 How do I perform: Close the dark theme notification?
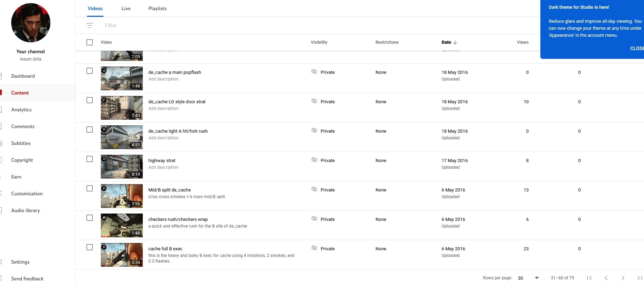(x=637, y=48)
